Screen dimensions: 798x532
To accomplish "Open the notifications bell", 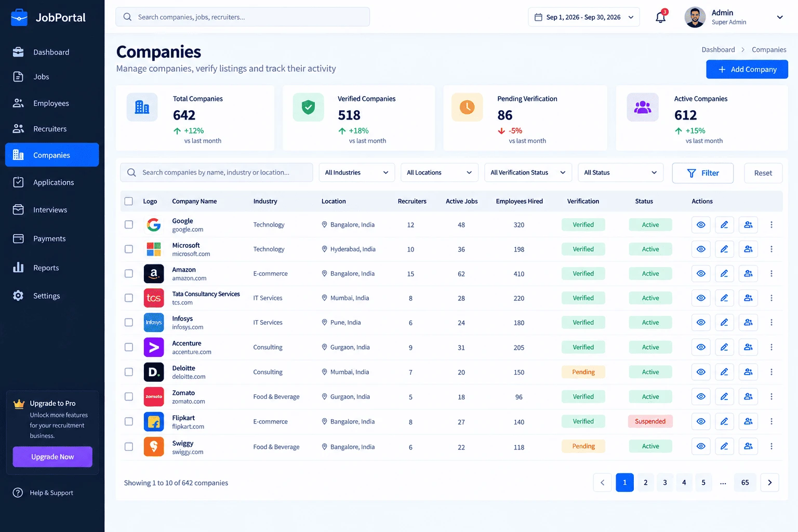I will click(x=660, y=17).
